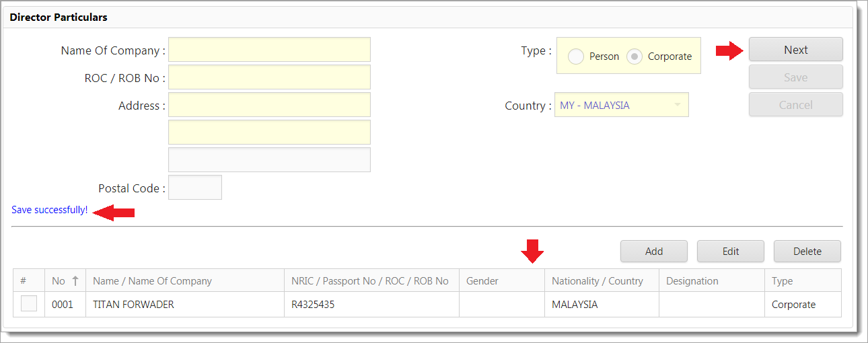Viewport: 868px width, 343px height.
Task: Select the Corporate radio option
Action: (x=635, y=56)
